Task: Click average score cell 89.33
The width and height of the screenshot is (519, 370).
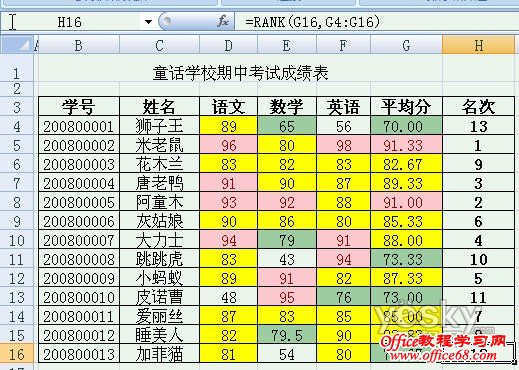Action: tap(406, 183)
